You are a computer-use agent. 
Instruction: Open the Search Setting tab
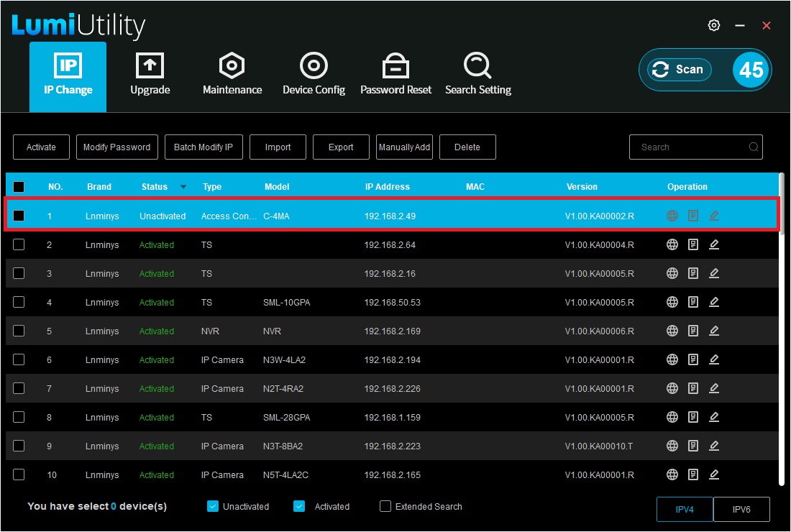point(478,74)
